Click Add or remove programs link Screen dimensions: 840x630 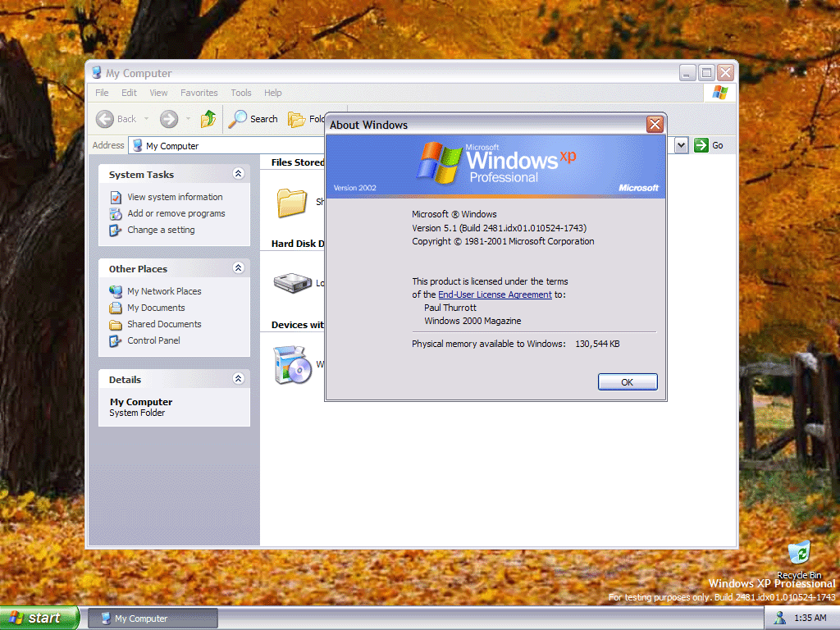coord(176,213)
